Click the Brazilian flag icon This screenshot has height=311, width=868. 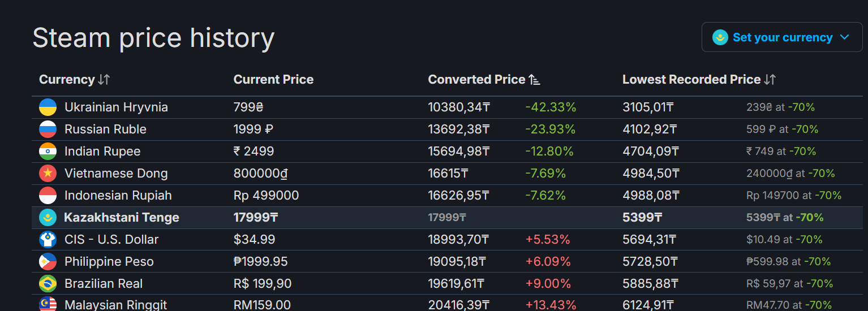pos(48,283)
